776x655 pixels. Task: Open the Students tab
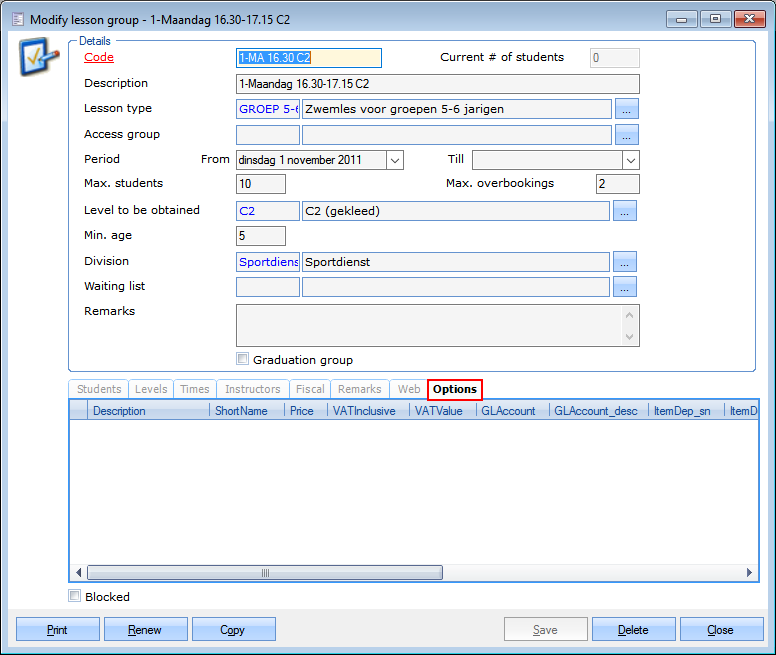(99, 389)
